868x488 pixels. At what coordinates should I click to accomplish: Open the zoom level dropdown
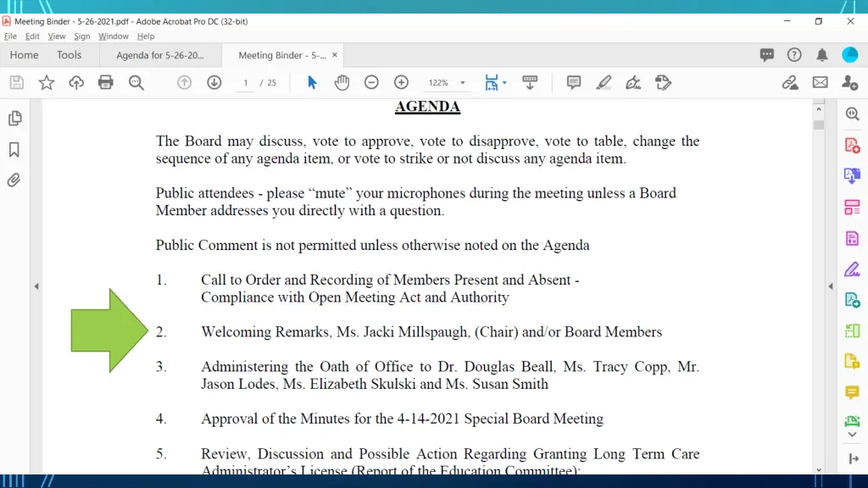pyautogui.click(x=463, y=83)
